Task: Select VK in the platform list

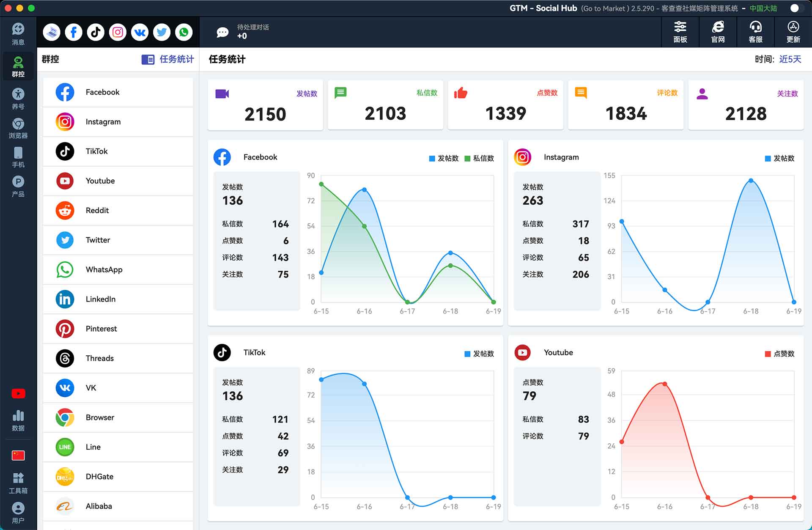Action: (118, 388)
